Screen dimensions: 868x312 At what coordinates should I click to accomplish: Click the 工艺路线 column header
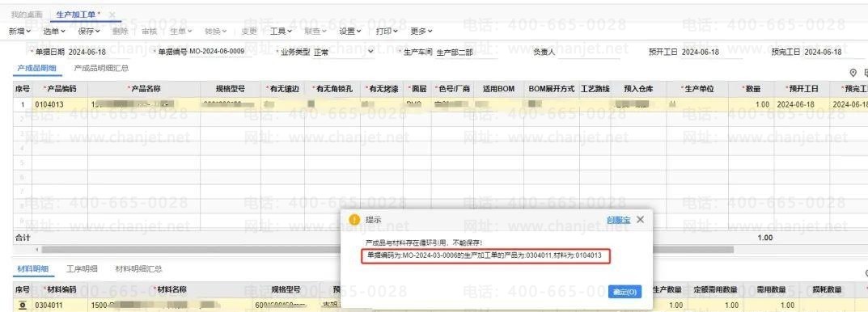pyautogui.click(x=595, y=89)
